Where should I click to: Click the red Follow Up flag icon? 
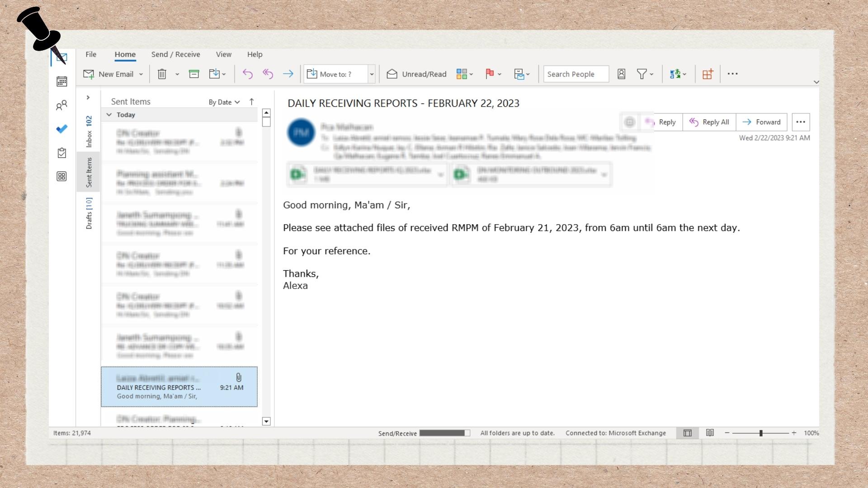489,74
